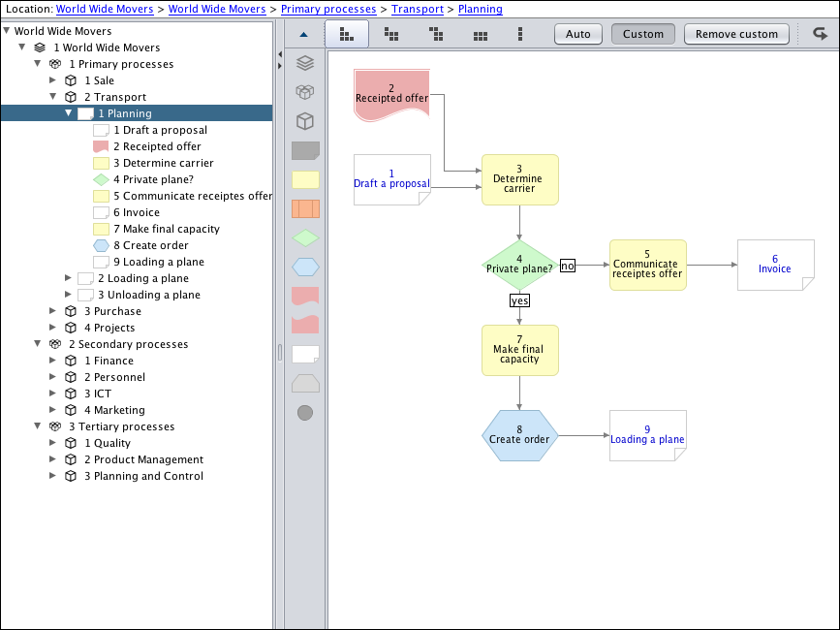The image size is (840, 630).
Task: Choose the grid layout icon
Action: pyautogui.click(x=481, y=35)
